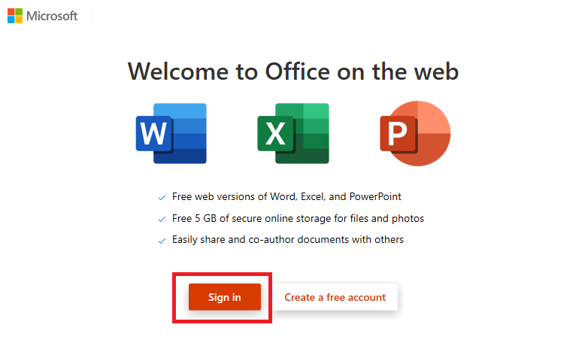Click the secure online storage feature text

tap(298, 218)
